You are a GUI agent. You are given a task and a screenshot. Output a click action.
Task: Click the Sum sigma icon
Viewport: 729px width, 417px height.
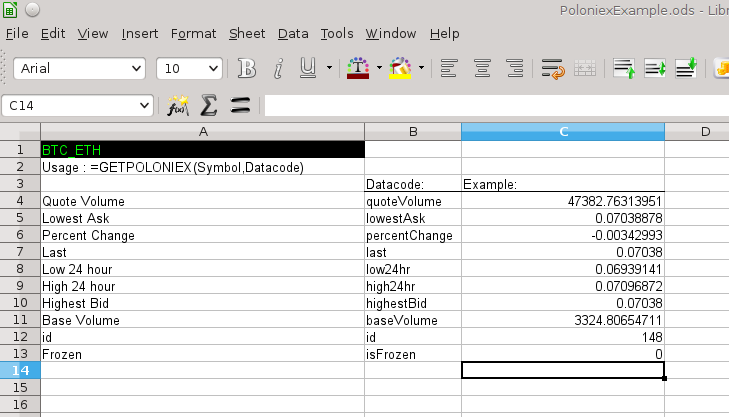tap(209, 106)
